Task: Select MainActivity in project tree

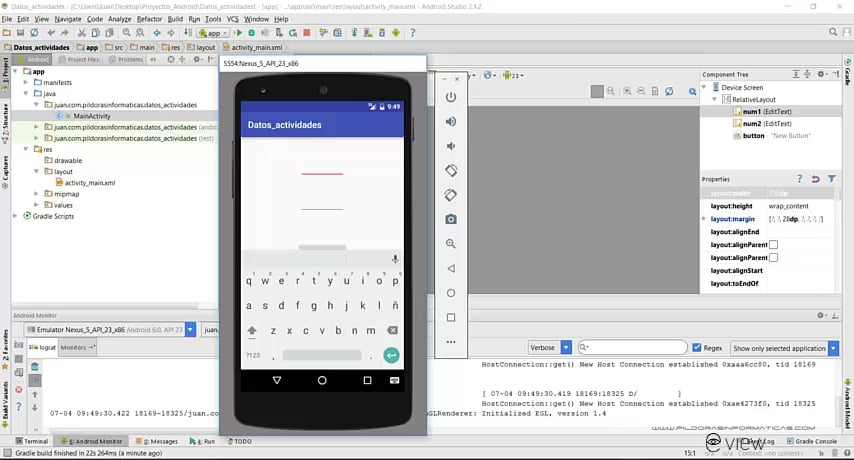Action: (x=92, y=116)
